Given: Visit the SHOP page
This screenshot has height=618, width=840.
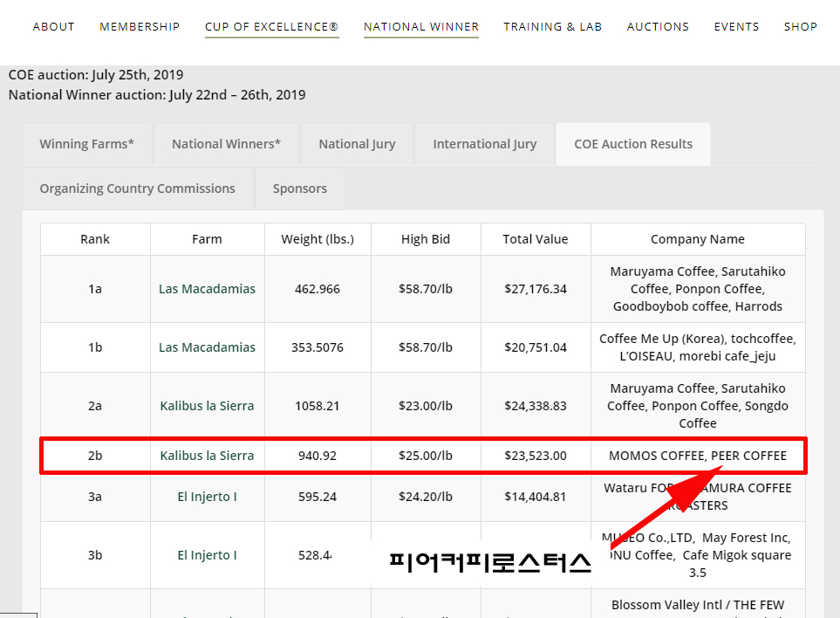Looking at the screenshot, I should 801,27.
